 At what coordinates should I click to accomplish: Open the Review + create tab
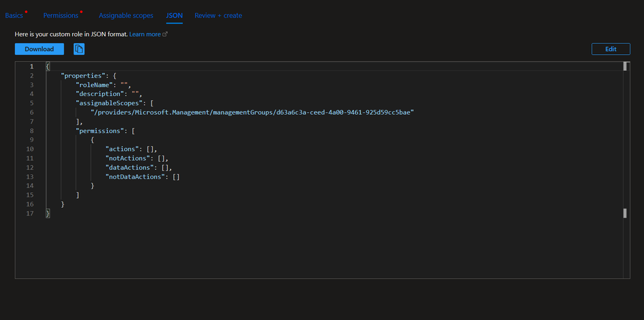tap(219, 15)
